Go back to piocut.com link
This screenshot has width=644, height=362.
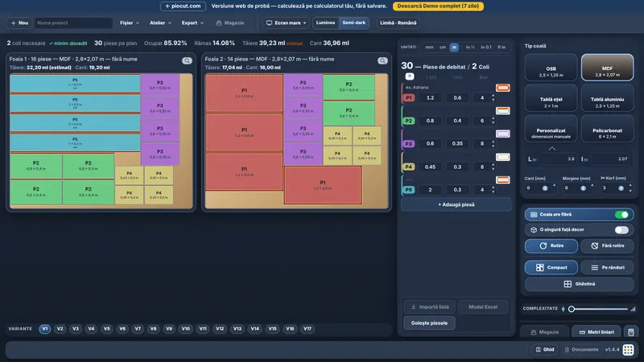183,6
